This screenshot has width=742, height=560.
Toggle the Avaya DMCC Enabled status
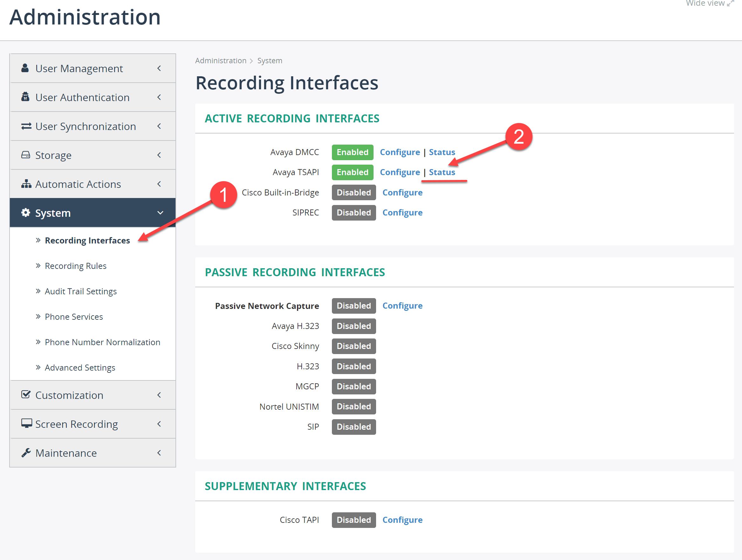click(x=352, y=152)
